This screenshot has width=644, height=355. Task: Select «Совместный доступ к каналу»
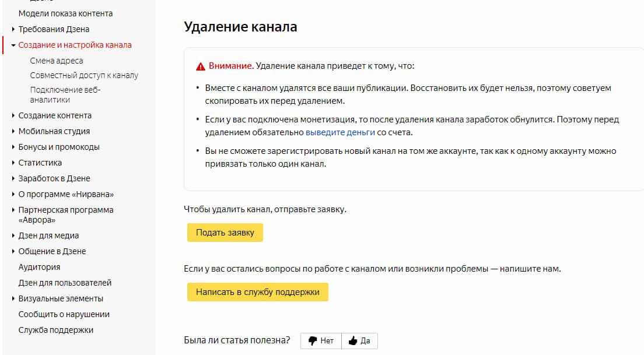84,75
